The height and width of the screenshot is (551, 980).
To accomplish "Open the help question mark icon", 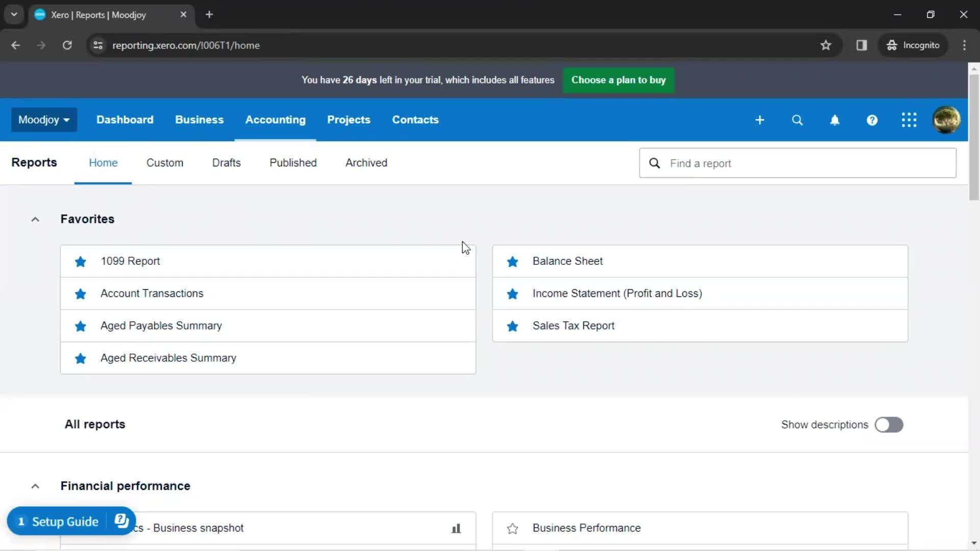I will click(872, 120).
